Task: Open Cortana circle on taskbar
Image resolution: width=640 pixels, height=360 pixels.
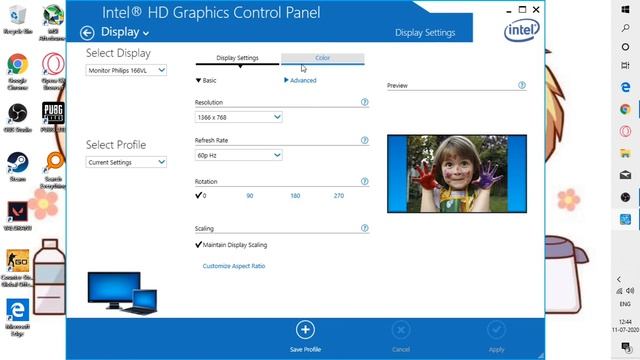Action: coord(625,47)
